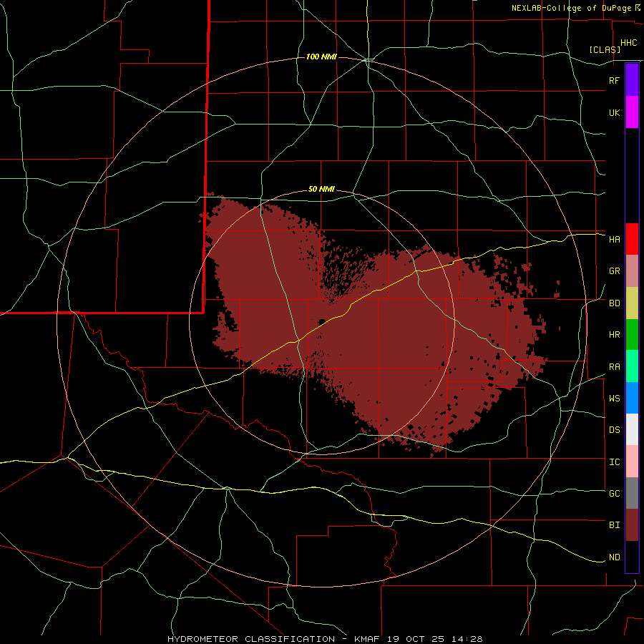This screenshot has width=644, height=644.
Task: Click the DS white legend swatch
Action: (632, 429)
